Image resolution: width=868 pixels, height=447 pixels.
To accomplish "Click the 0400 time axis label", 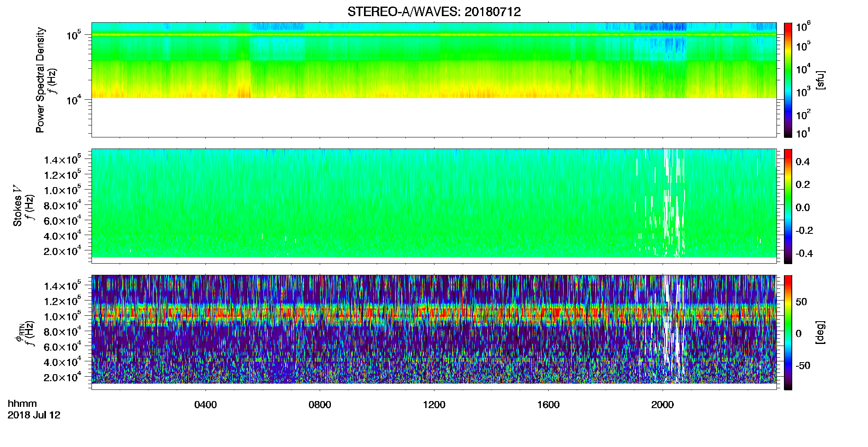I will click(x=205, y=405).
